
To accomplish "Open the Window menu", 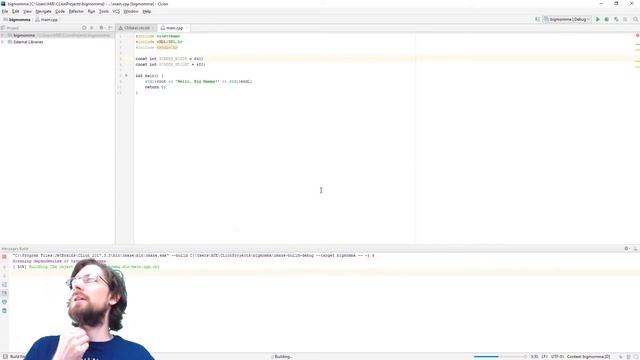I will (x=131, y=11).
